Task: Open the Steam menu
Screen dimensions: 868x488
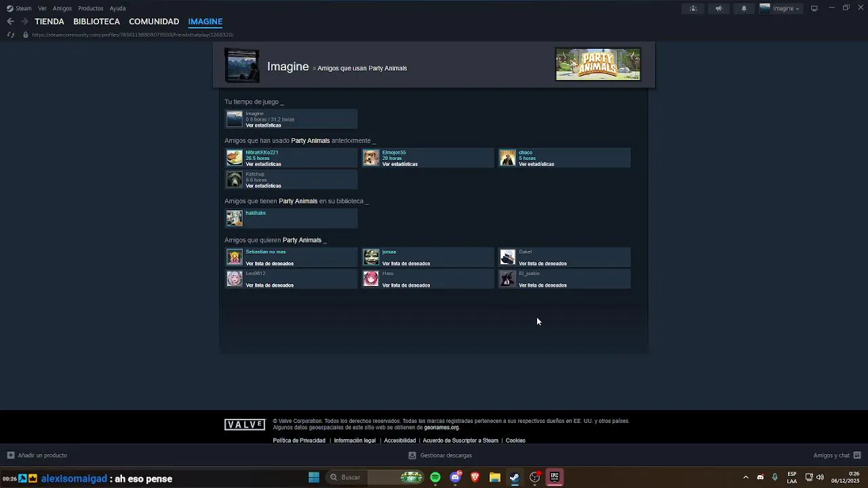Action: pyautogui.click(x=19, y=8)
